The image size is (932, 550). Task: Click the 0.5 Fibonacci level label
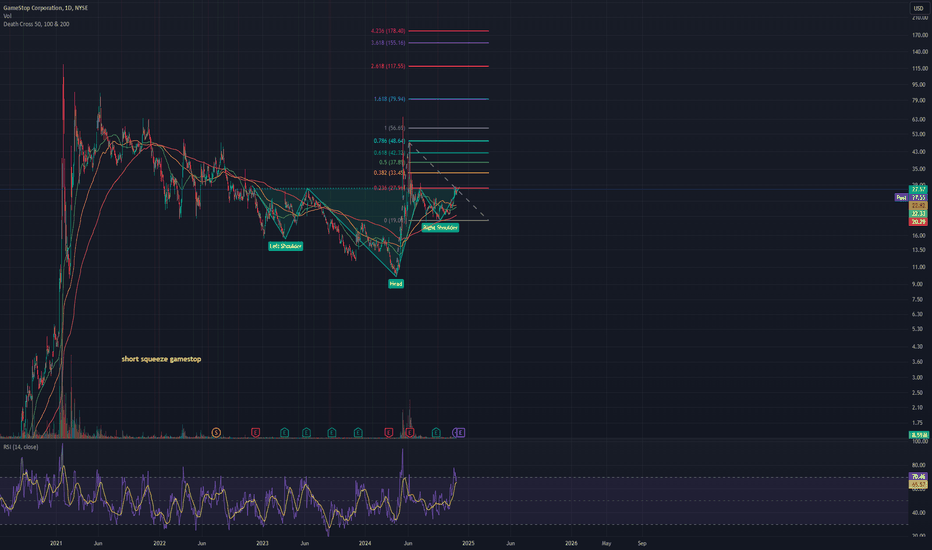point(392,162)
